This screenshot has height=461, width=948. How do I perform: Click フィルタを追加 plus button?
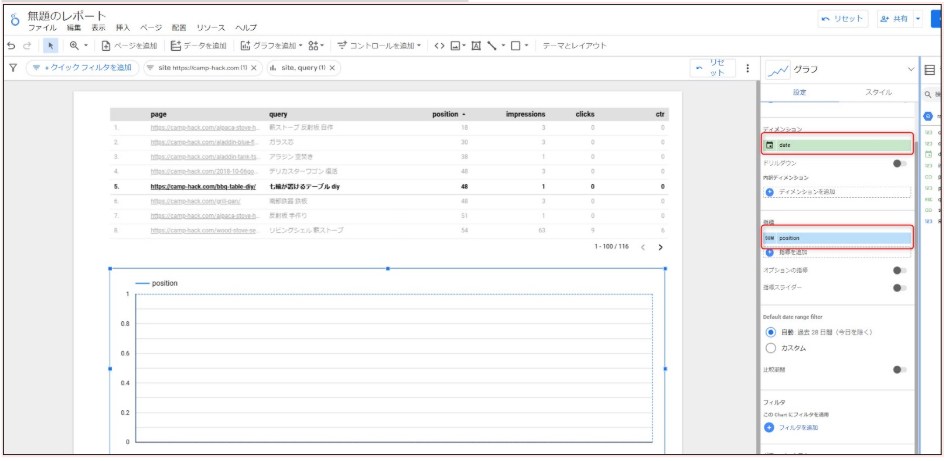(x=769, y=428)
